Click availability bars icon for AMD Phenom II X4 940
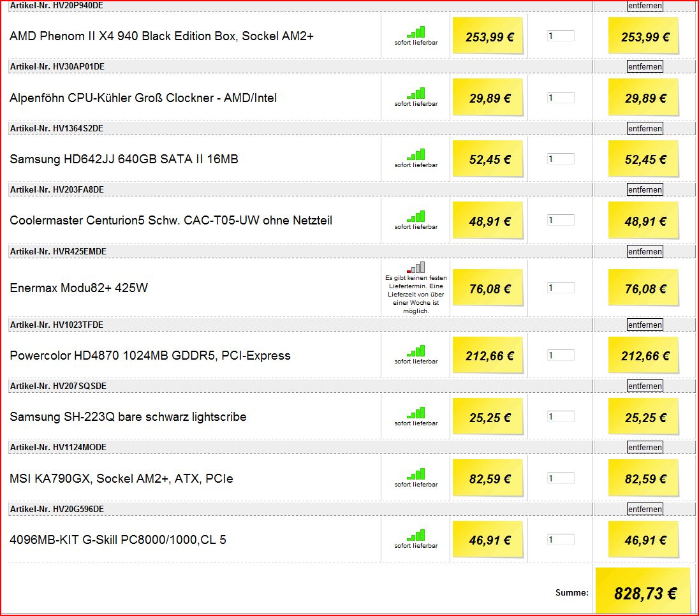 click(x=416, y=32)
